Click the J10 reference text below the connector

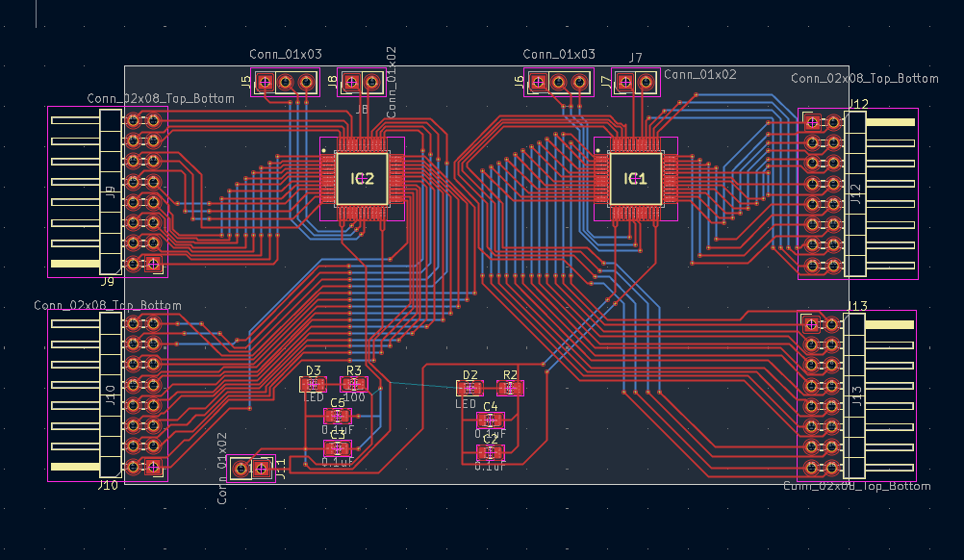pos(108,486)
